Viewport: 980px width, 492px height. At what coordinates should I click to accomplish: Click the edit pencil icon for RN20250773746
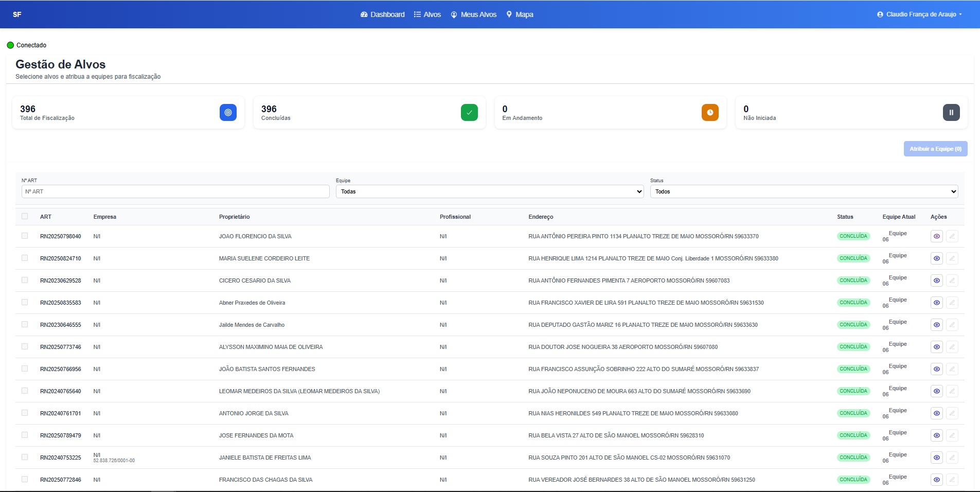coord(952,347)
